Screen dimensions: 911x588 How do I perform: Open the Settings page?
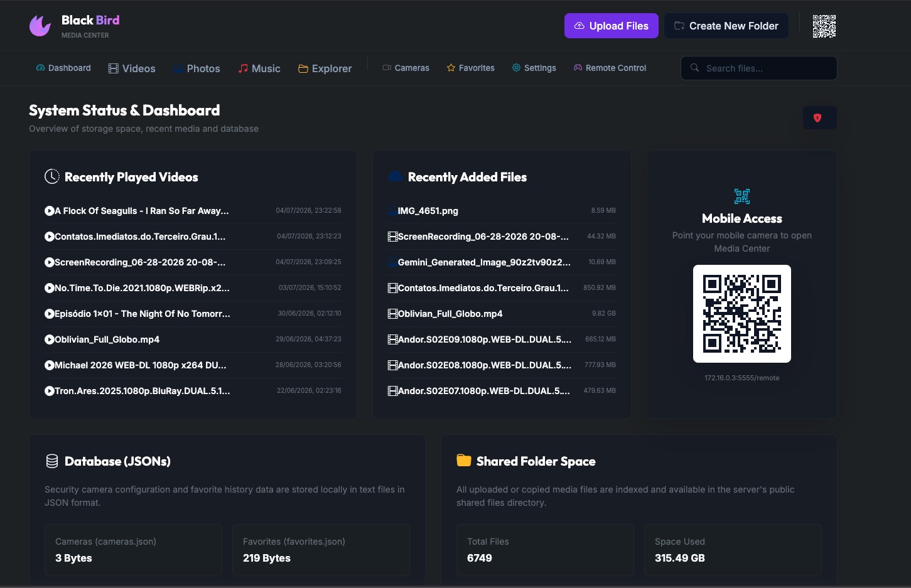click(534, 68)
